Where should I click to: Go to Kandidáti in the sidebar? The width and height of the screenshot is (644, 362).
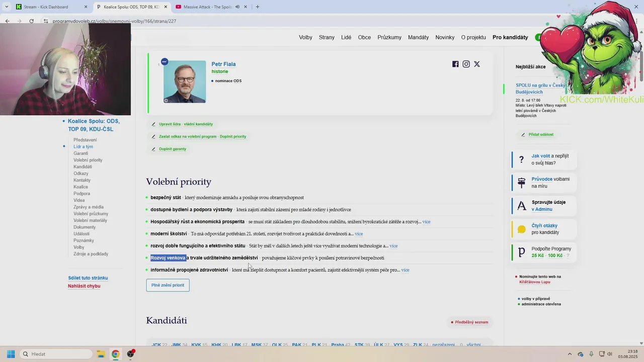tap(83, 167)
